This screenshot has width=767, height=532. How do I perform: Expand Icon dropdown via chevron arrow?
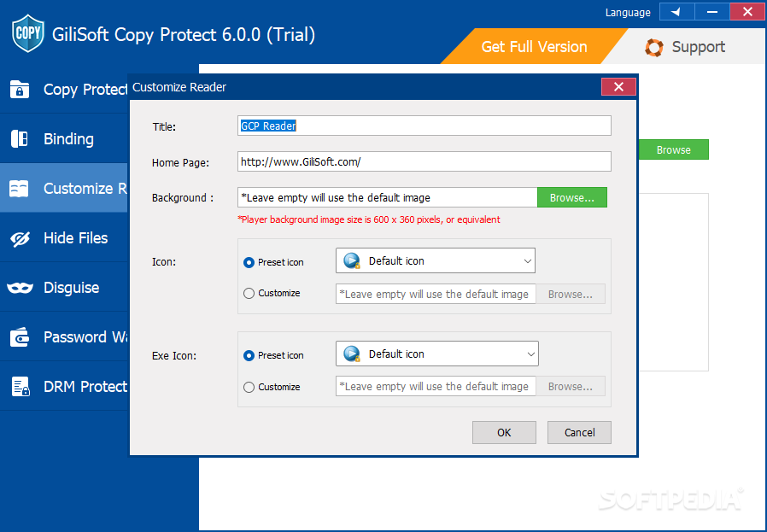pos(528,261)
